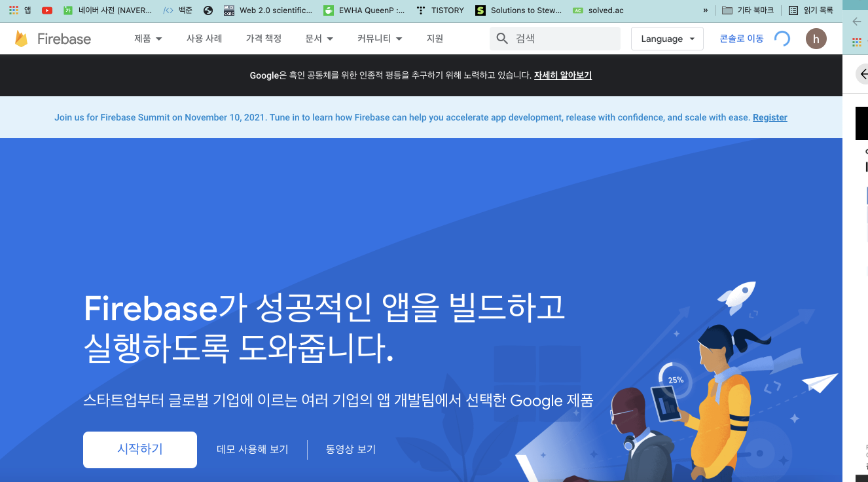This screenshot has width=868, height=482.
Task: Open the YouTube bookmark icon
Action: [x=47, y=10]
